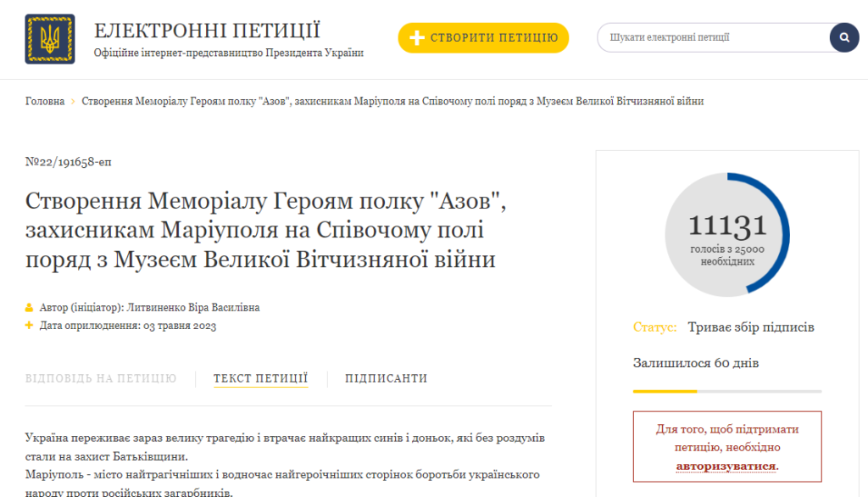Viewport: 868px width, 497px height.
Task: Go to Головна breadcrumb link
Action: [45, 102]
